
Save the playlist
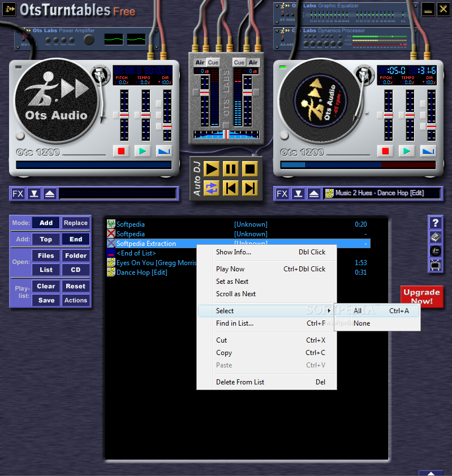click(46, 300)
